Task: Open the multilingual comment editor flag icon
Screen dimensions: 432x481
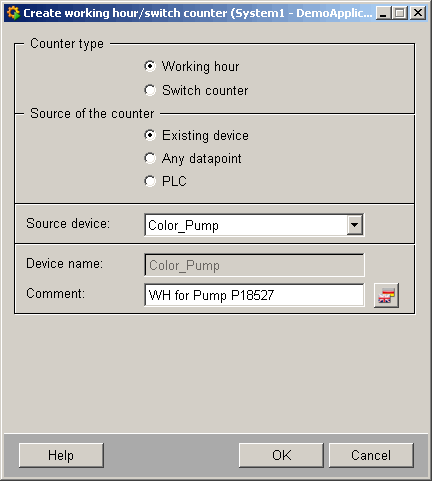Action: (x=386, y=295)
